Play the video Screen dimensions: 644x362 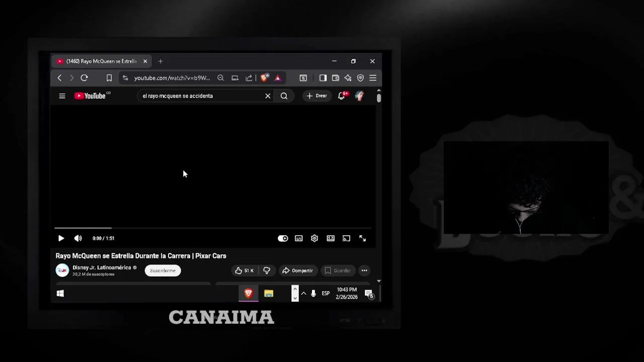(61, 238)
